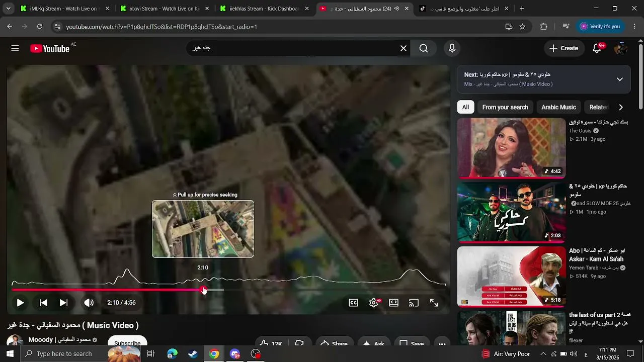Viewport: 644px width, 362px height.
Task: Open Chrome tab search dropdown
Action: [8, 9]
